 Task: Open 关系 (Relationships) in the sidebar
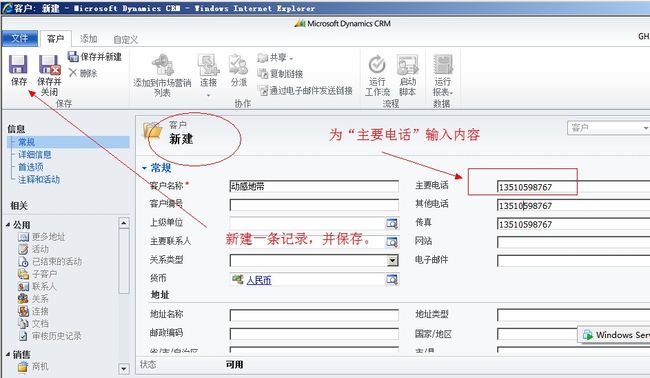[x=34, y=299]
